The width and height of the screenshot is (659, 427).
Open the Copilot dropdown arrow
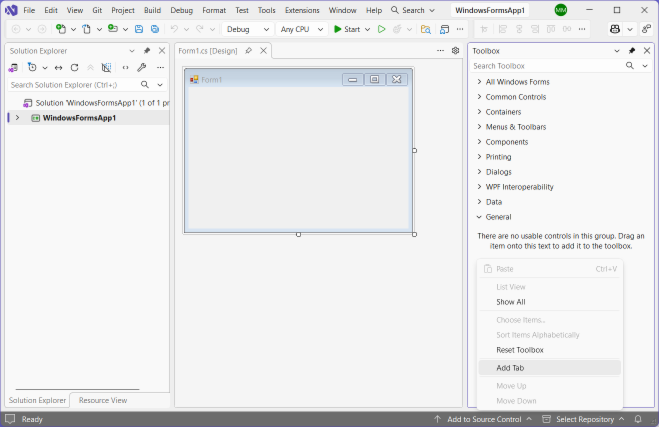point(630,29)
